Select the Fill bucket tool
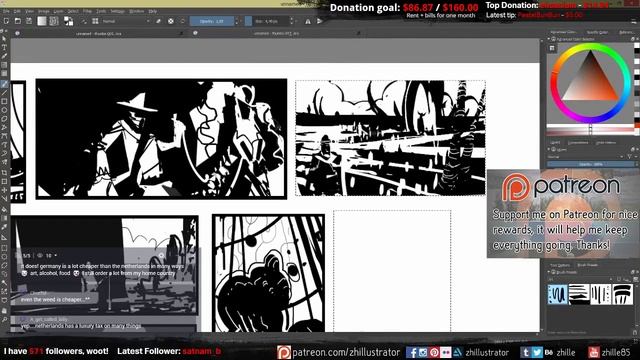Image resolution: width=640 pixels, height=360 pixels. click(x=4, y=209)
